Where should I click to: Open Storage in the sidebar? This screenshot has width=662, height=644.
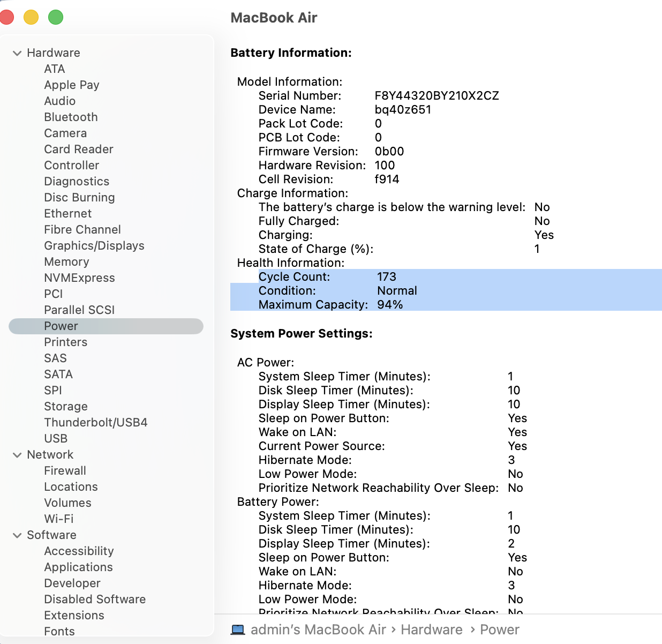tap(66, 407)
